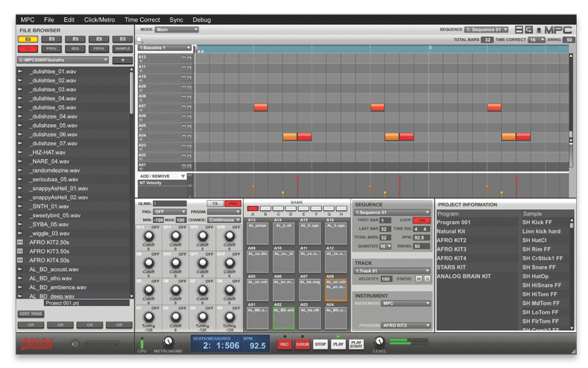Select bank A button
The height and width of the screenshot is (368, 588).
pyautogui.click(x=253, y=209)
